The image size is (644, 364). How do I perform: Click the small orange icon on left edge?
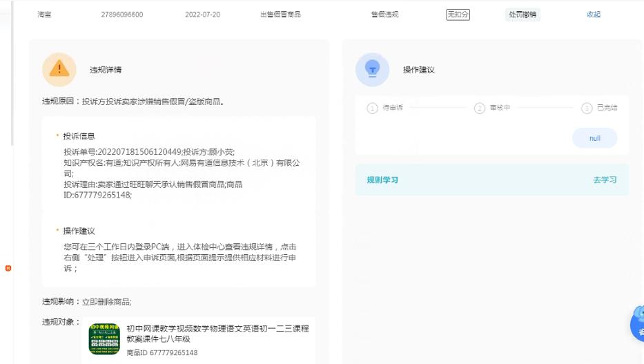[8, 267]
